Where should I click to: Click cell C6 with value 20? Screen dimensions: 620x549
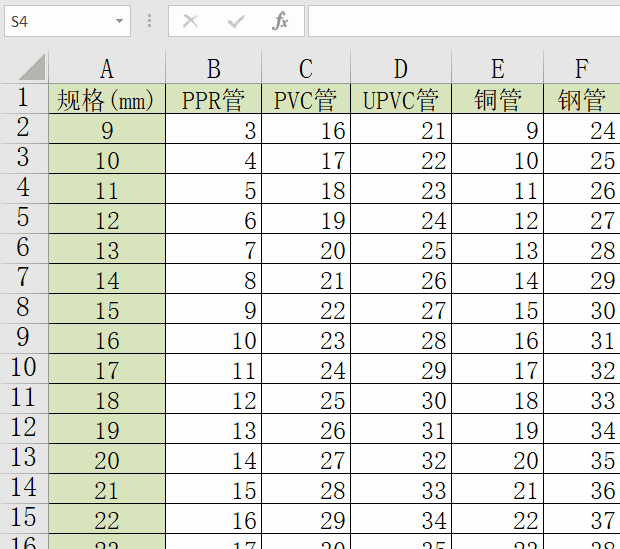pos(306,249)
